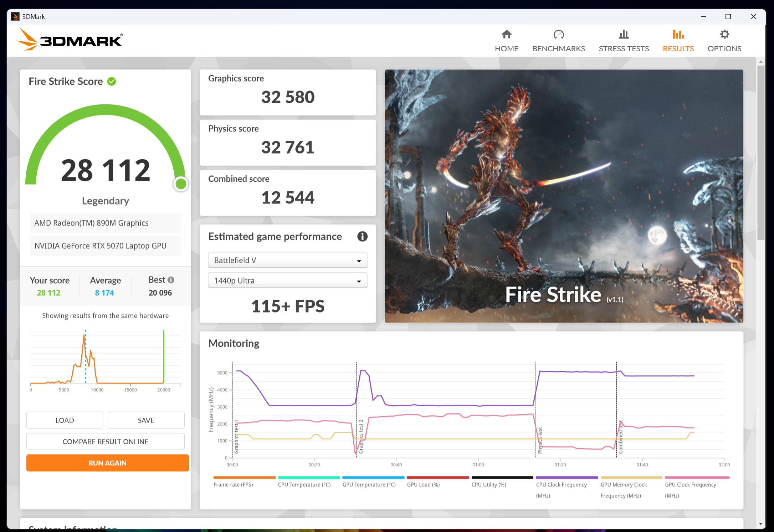
Task: Open Stress Tests chart icon
Action: click(x=624, y=35)
